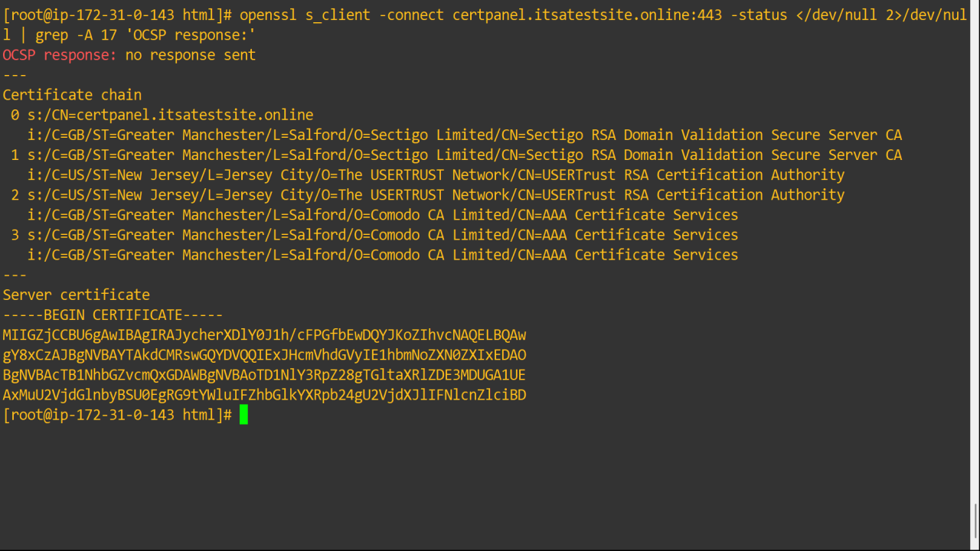Click the hostname 'certpanel.itsatestsite.online:443' in the command
This screenshot has height=551, width=980.
tap(587, 15)
